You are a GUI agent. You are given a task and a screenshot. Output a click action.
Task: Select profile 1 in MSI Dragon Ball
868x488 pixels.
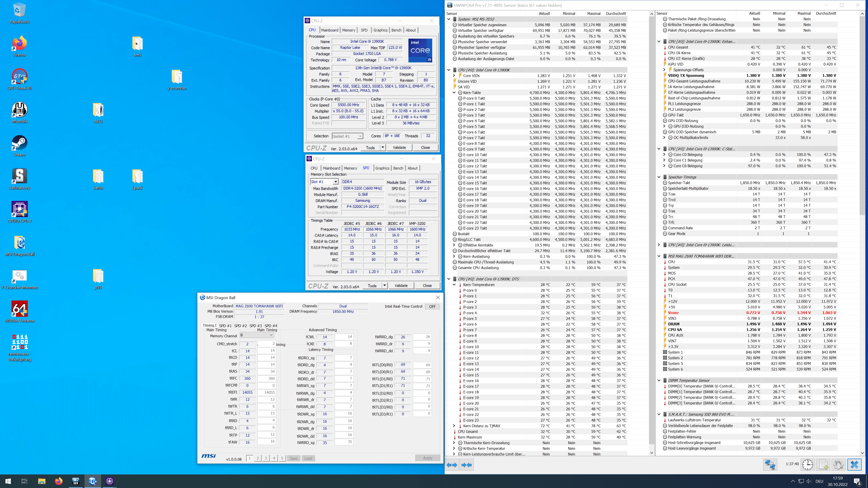250,458
